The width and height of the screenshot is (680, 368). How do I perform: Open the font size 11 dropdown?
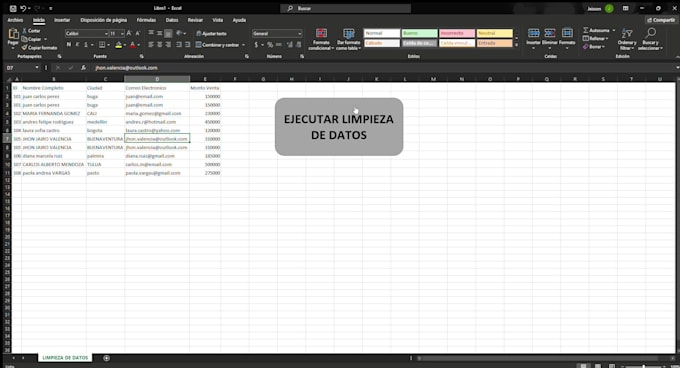pyautogui.click(x=122, y=33)
